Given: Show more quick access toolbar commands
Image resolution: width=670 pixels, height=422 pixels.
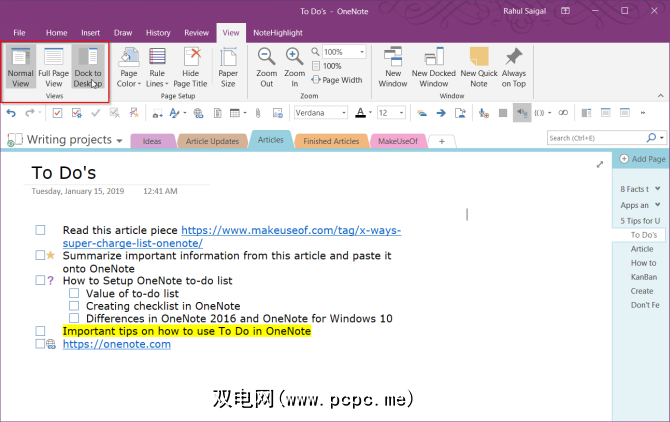Looking at the screenshot, I should click(x=643, y=113).
